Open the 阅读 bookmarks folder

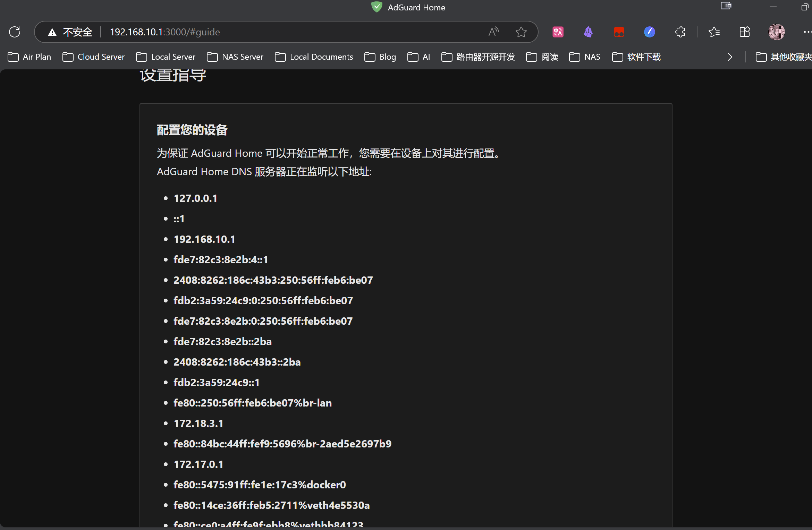(542, 57)
